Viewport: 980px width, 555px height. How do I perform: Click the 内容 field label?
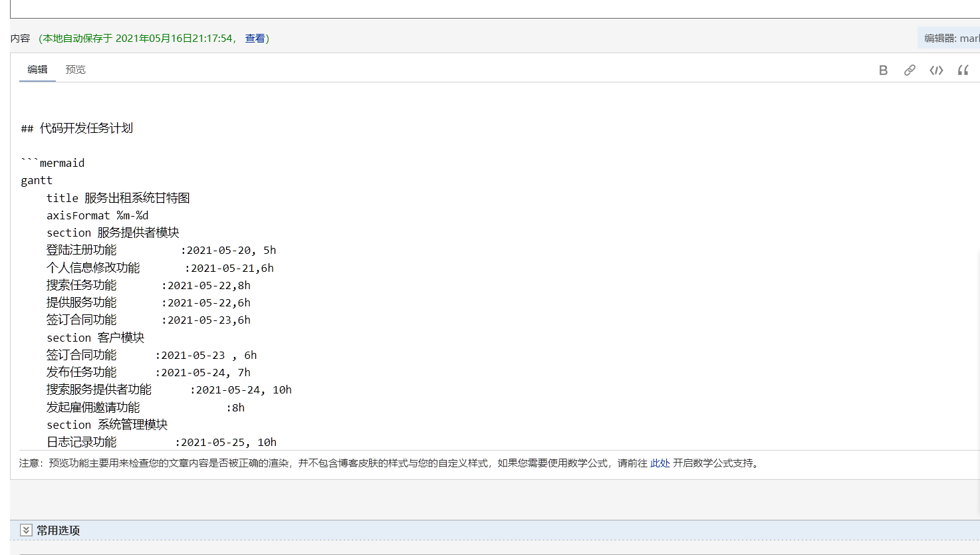(20, 39)
